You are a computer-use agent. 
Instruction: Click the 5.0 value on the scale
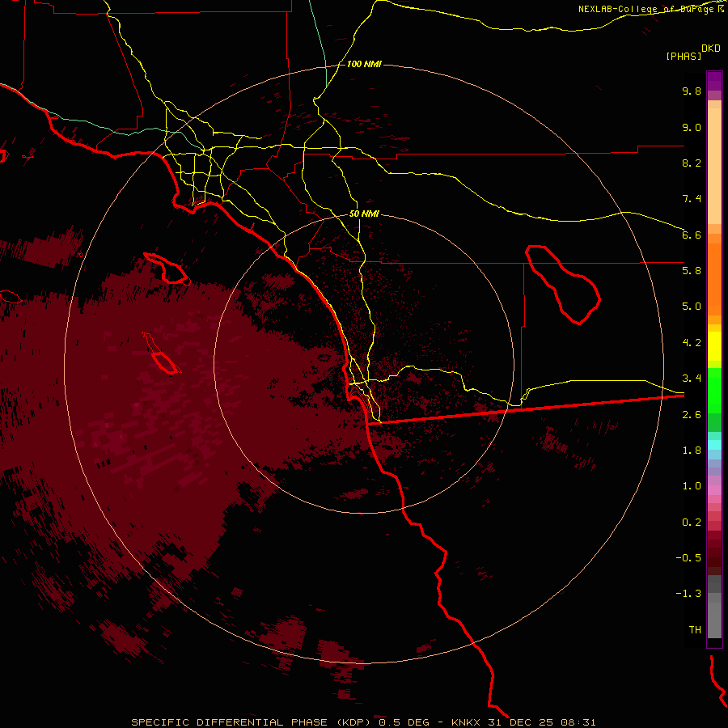(692, 307)
